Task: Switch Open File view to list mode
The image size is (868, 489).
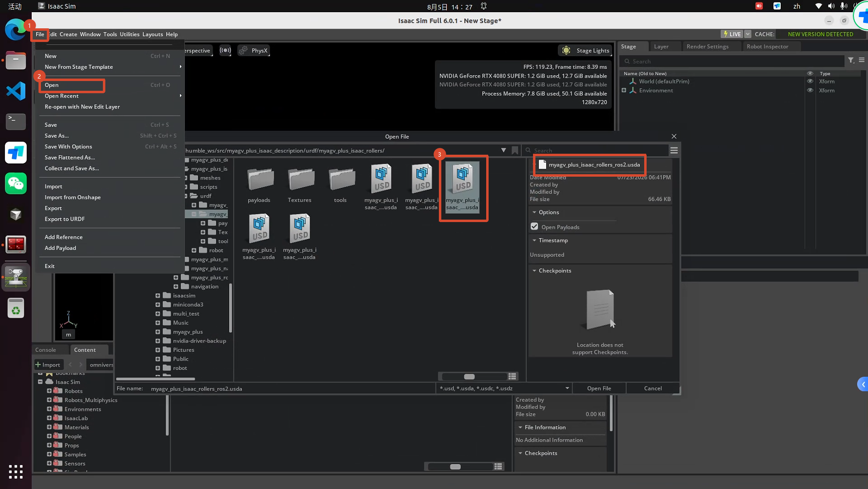Action: (x=512, y=376)
